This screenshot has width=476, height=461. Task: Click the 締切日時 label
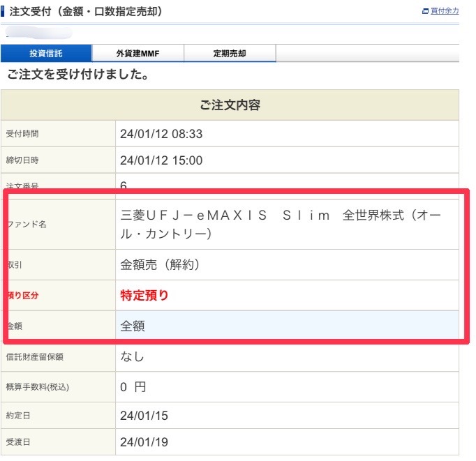point(22,160)
